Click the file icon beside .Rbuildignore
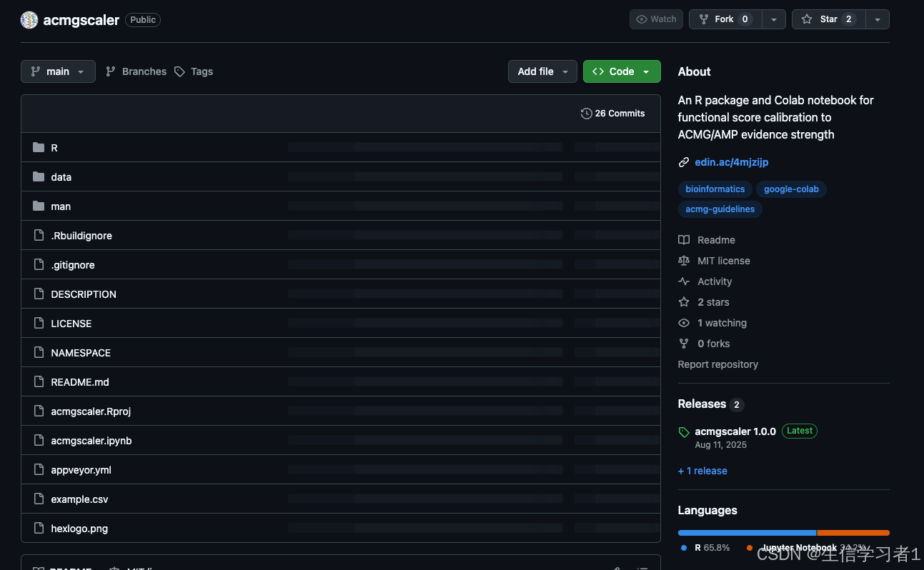The width and height of the screenshot is (924, 570). coord(39,236)
